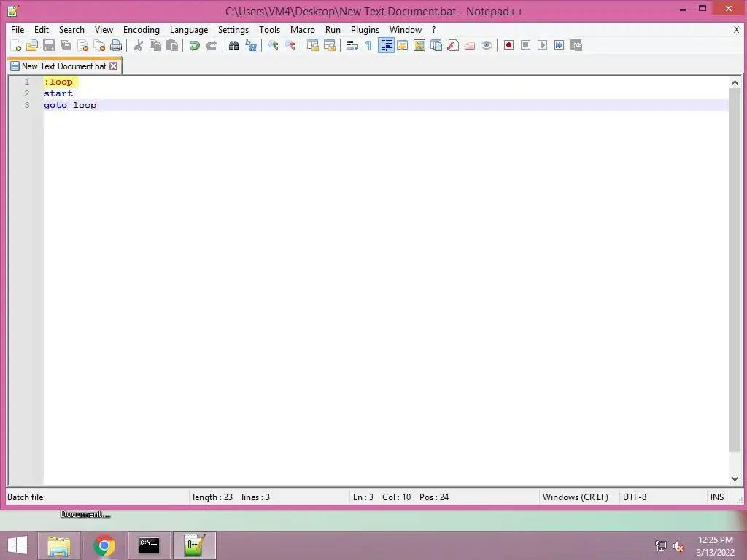Click the Paste clipboard icon
Image resolution: width=747 pixels, height=560 pixels.
(x=172, y=45)
